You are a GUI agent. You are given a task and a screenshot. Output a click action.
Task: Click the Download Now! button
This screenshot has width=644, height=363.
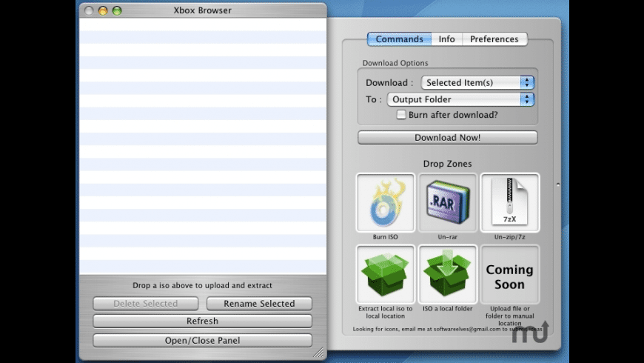[x=447, y=137]
